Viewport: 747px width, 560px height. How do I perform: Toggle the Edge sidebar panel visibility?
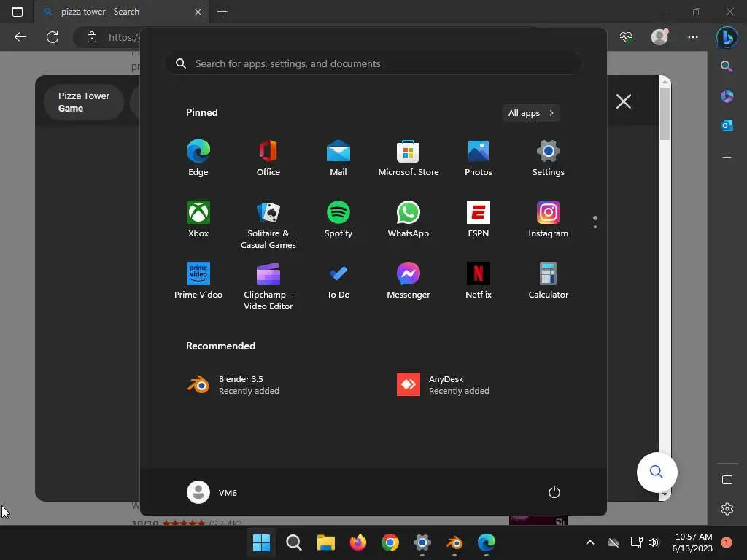[x=727, y=480]
